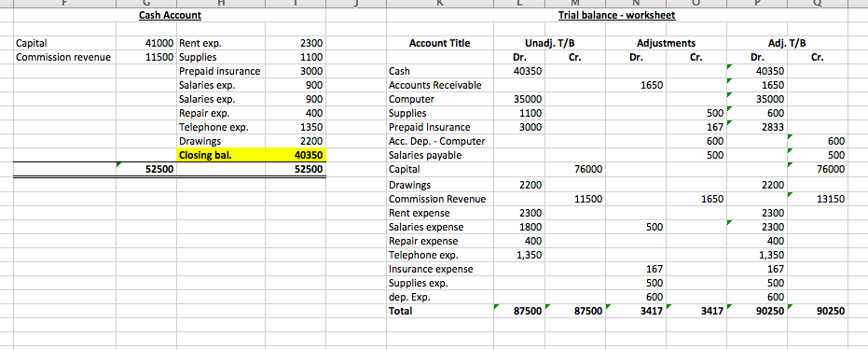Click the 2833 adjusted Prepaid Insurance balance
The image size is (868, 350).
[x=757, y=127]
